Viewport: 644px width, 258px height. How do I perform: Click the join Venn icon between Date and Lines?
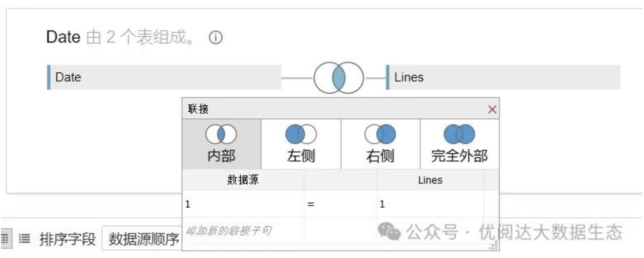pyautogui.click(x=338, y=78)
